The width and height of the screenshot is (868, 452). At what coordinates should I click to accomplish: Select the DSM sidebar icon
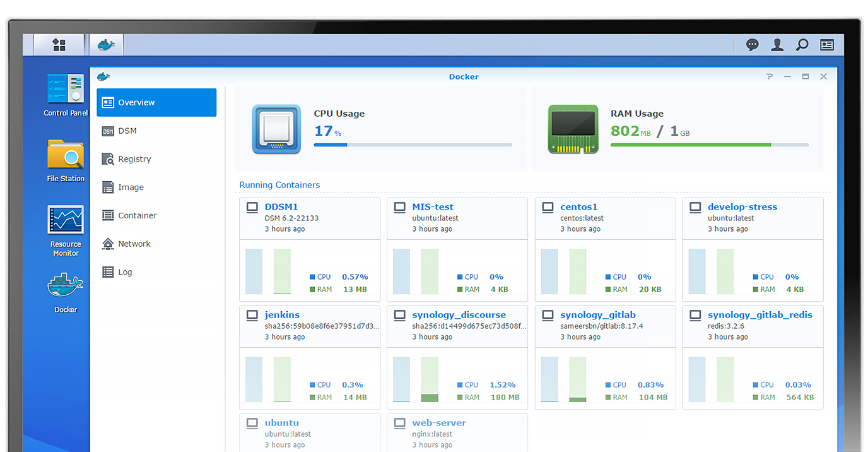point(107,131)
